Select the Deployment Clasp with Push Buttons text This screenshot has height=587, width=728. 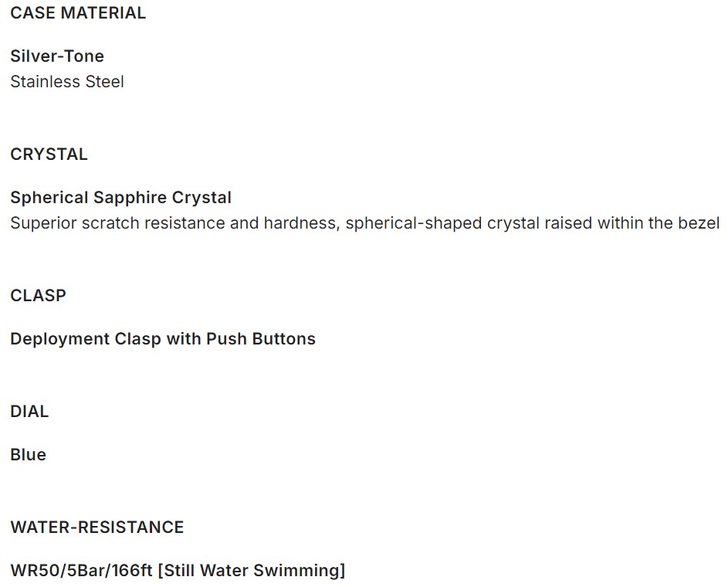[163, 339]
